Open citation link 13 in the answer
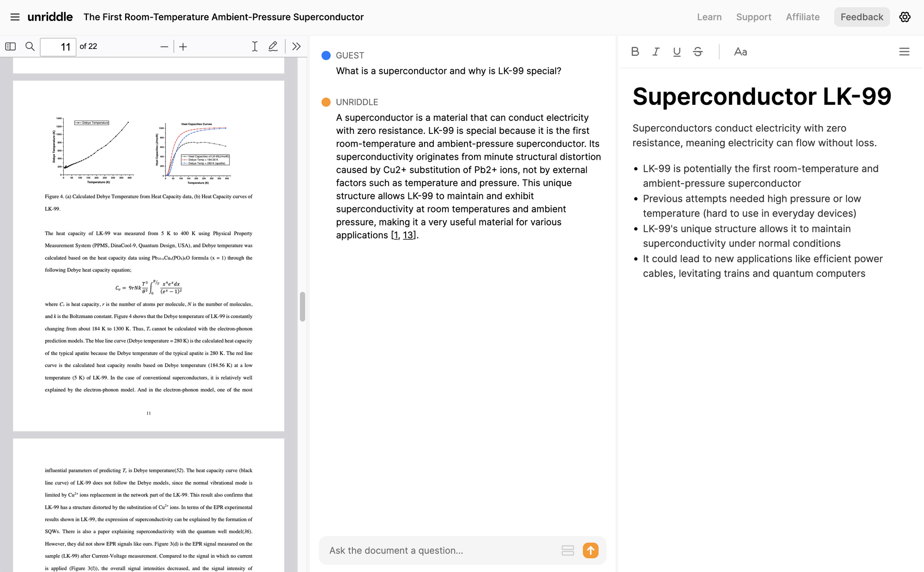The image size is (924, 572). click(x=408, y=235)
